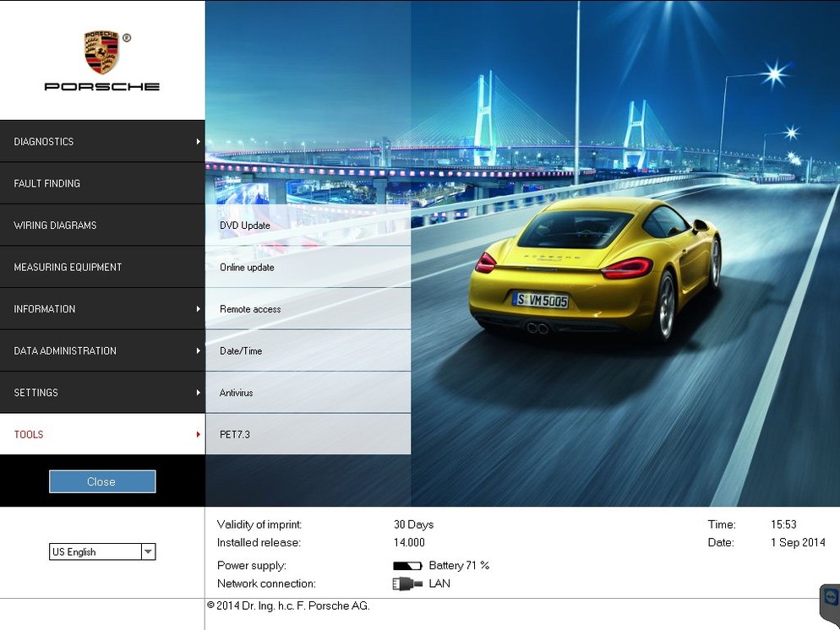Open Remote access tool
The image size is (840, 630).
(x=308, y=309)
